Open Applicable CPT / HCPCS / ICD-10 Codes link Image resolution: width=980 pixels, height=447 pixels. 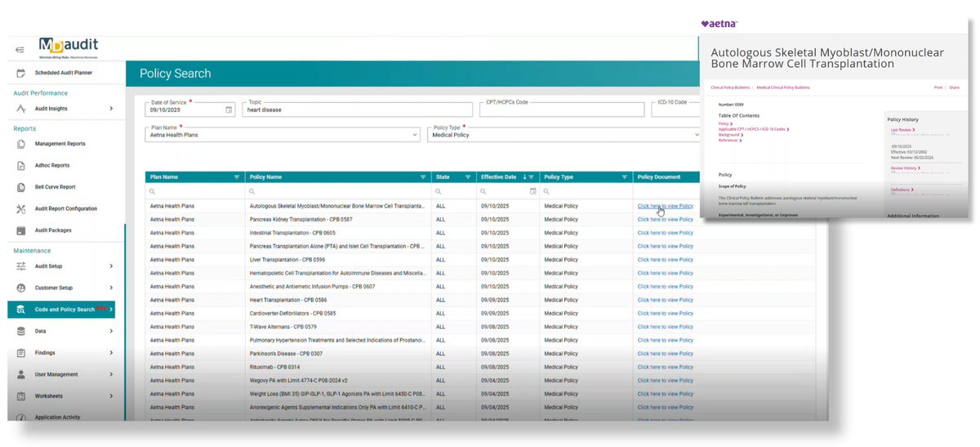[x=752, y=129]
